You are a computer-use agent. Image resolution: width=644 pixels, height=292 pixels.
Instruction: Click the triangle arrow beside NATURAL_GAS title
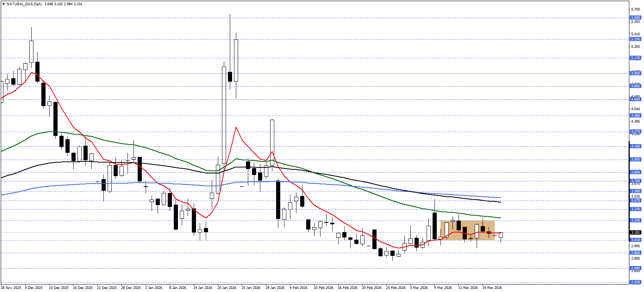tap(3, 4)
